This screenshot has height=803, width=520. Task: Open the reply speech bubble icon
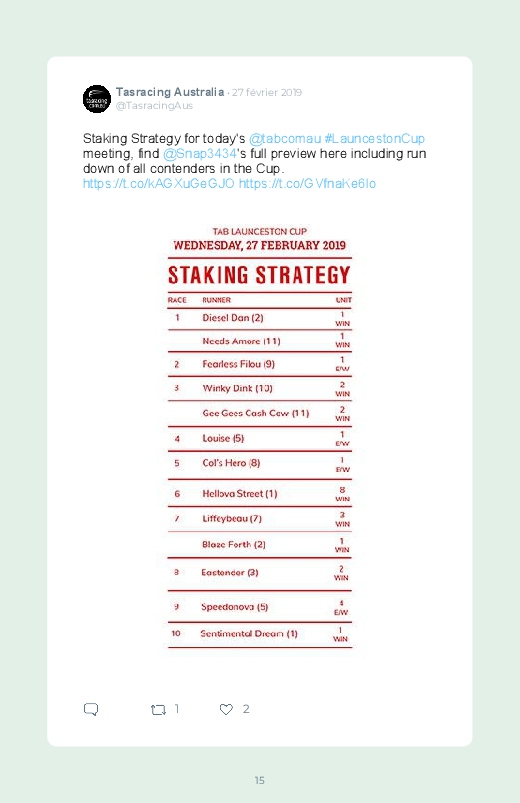pos(91,709)
